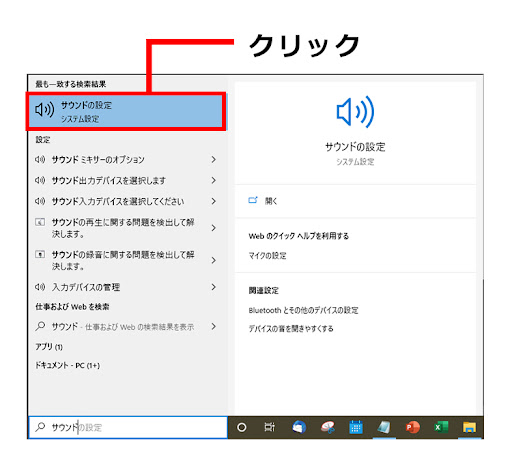Click troubleshooter icon beside サウンドの再生
Viewport: 512px width, 462px height.
click(40, 222)
